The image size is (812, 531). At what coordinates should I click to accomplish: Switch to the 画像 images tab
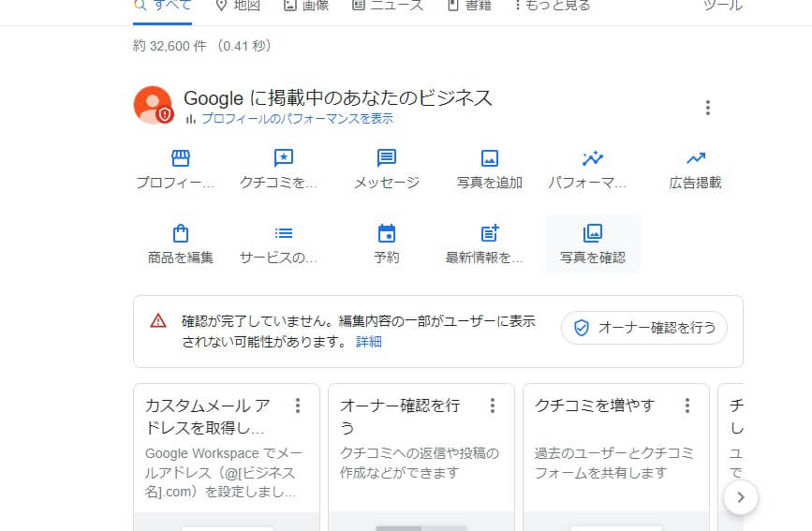[x=306, y=6]
